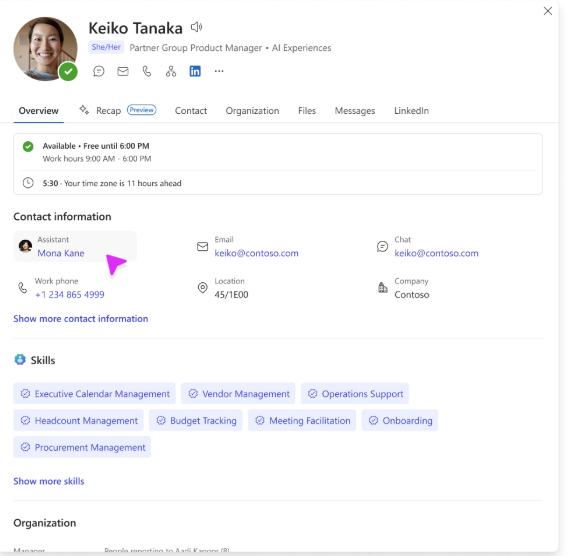Viewport: 568px width, 556px height.
Task: Start a chat using header chat icon
Action: [x=99, y=71]
